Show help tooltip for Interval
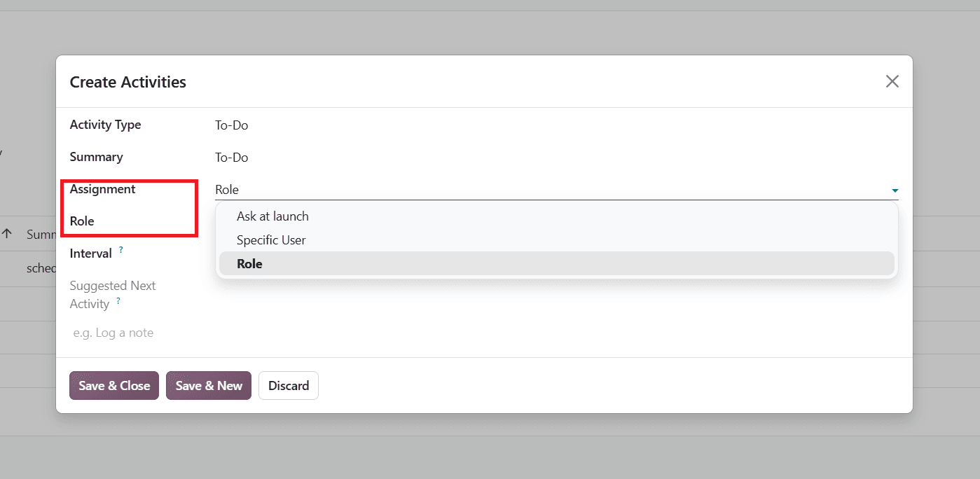The width and height of the screenshot is (980, 479). [121, 249]
